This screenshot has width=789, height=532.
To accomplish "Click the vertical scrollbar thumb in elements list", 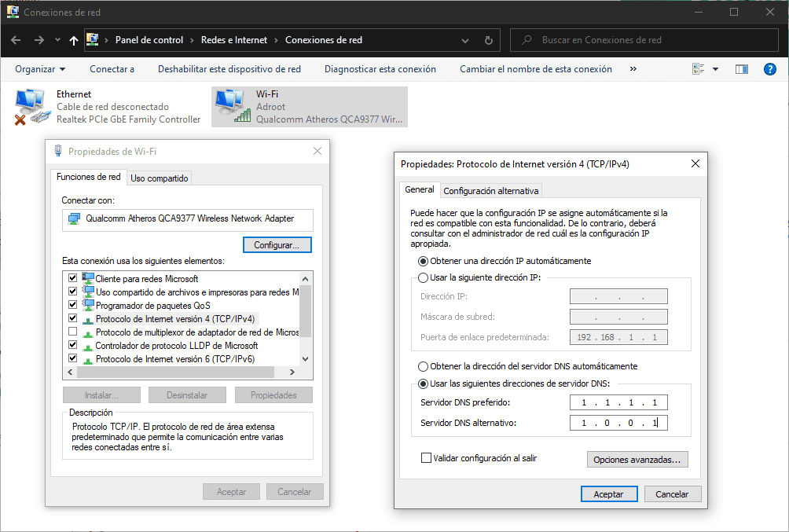I will click(x=305, y=310).
